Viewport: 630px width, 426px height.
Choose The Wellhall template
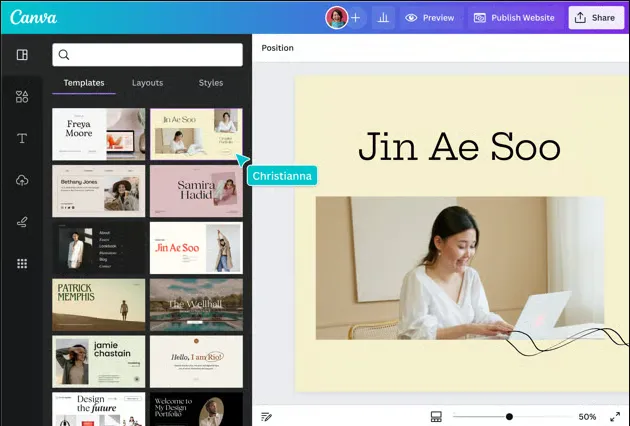196,305
